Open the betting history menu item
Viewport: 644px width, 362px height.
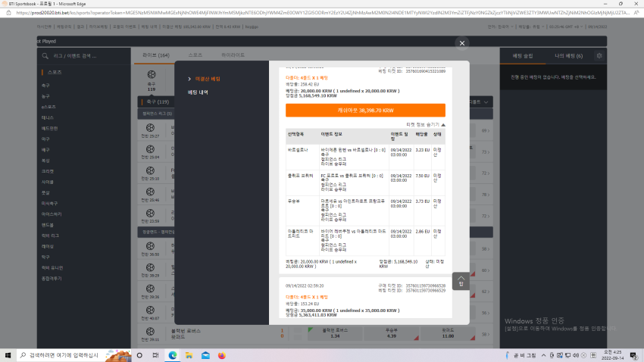198,92
